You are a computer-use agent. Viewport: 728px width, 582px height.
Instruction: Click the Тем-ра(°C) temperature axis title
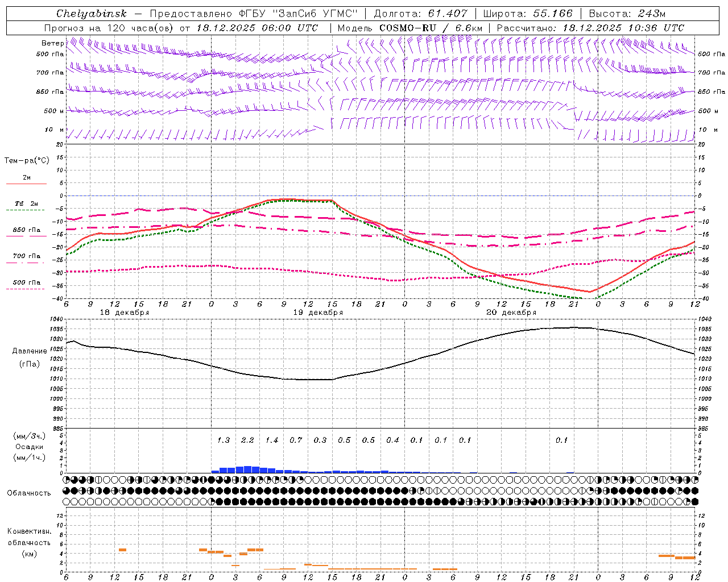point(27,161)
